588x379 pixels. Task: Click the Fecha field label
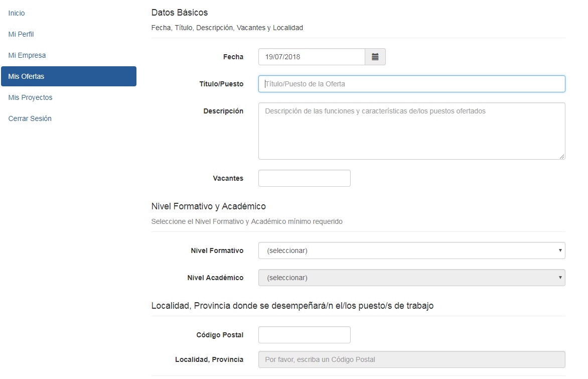pos(233,57)
